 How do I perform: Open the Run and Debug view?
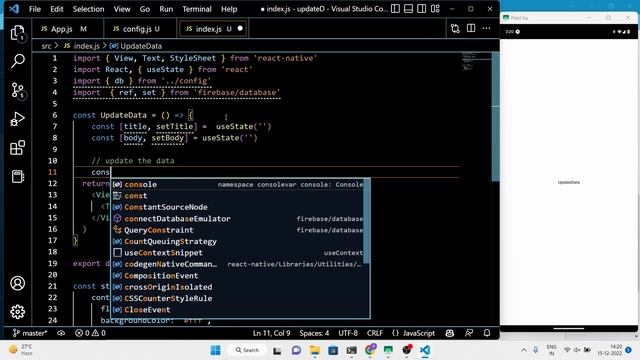click(18, 119)
